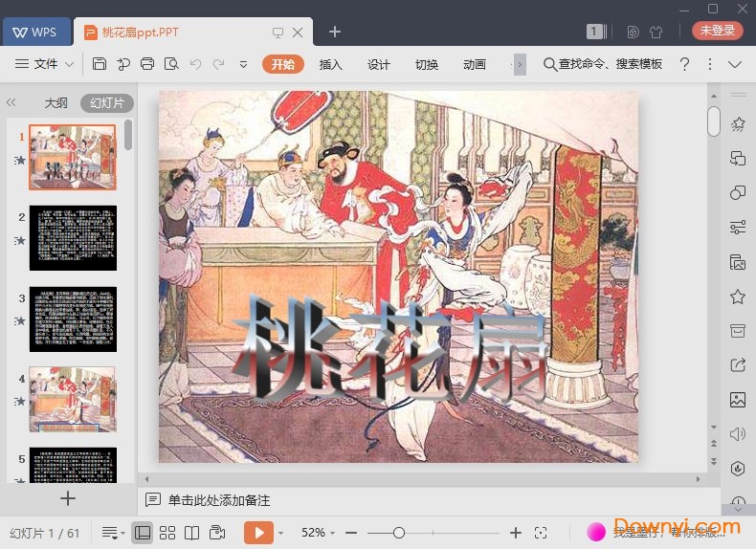The width and height of the screenshot is (756, 549).
Task: Switch to the 插入 tab
Action: [x=331, y=64]
